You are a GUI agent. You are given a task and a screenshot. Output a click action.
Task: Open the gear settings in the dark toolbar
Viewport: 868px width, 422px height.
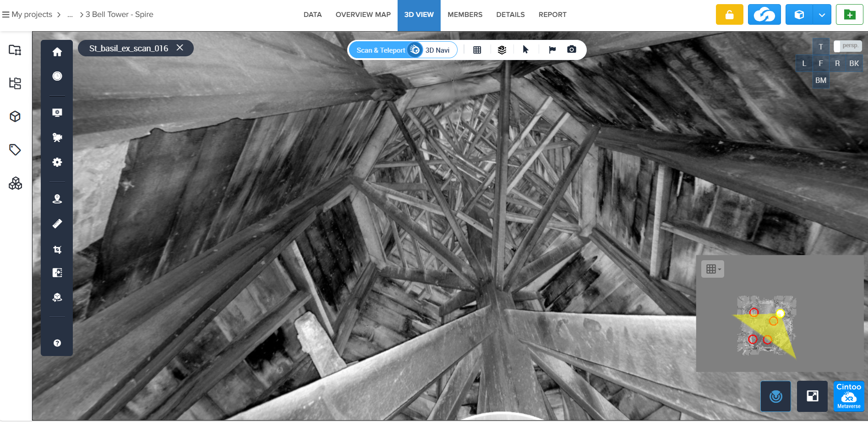click(x=57, y=162)
